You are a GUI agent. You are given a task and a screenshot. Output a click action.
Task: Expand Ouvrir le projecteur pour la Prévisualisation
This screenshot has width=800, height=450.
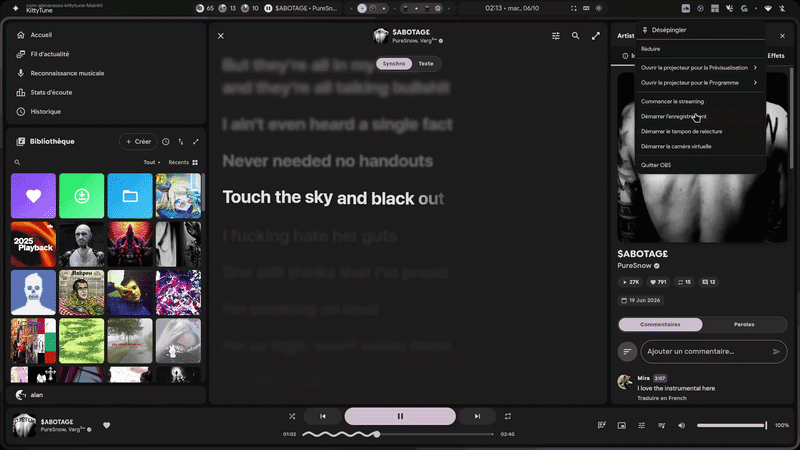tap(700, 67)
